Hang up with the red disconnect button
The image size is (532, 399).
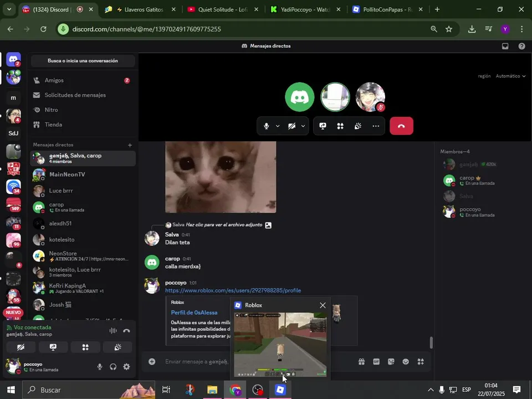[x=401, y=126]
